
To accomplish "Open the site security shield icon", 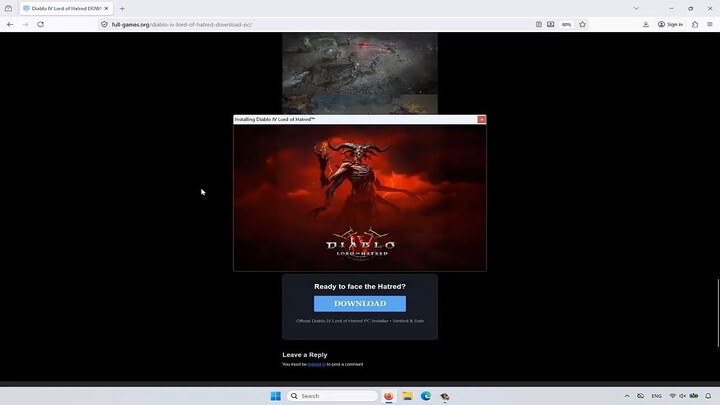I will point(104,24).
